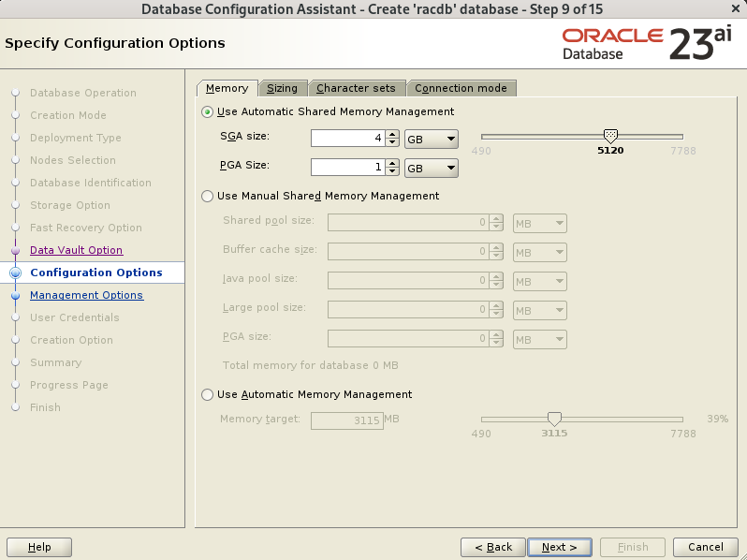
Task: Open the Java pool size MB dropdown
Action: (x=540, y=282)
